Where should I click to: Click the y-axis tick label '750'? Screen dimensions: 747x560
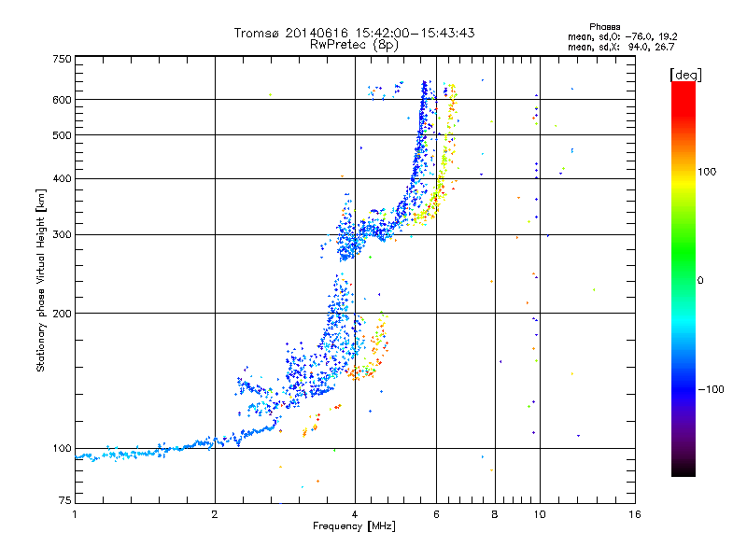click(x=62, y=59)
